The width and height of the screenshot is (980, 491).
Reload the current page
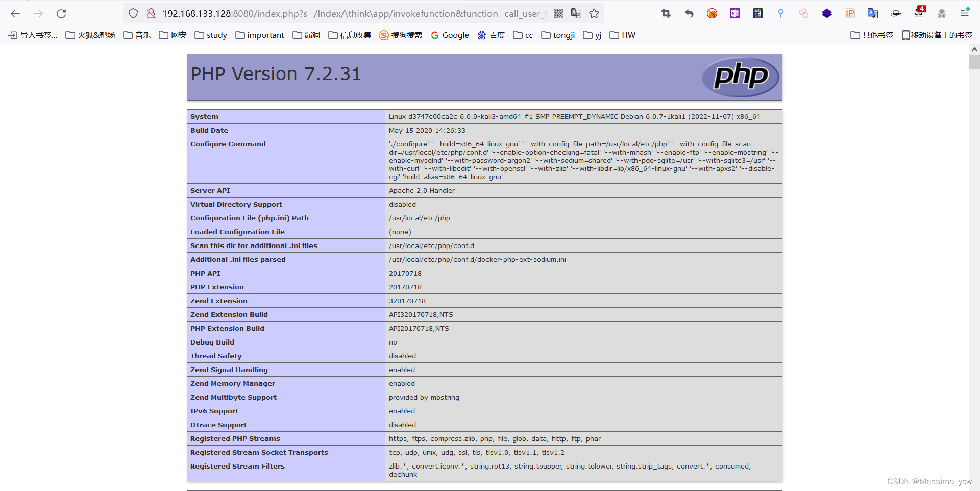61,14
